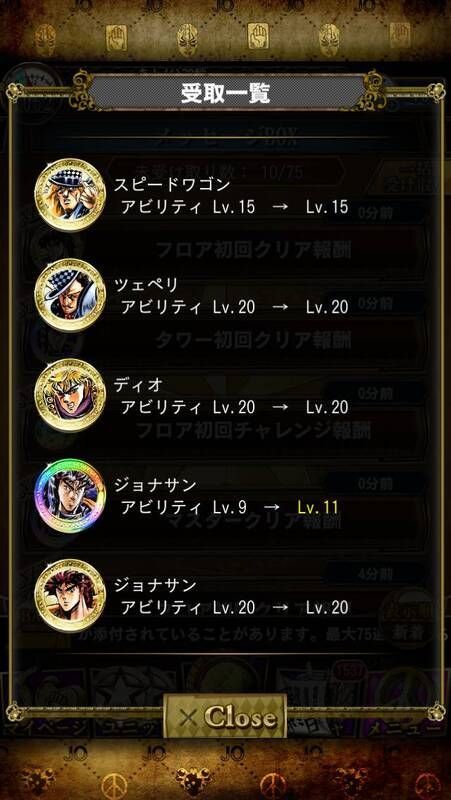Click the yellow Lv.11 ability level text

tap(317, 507)
